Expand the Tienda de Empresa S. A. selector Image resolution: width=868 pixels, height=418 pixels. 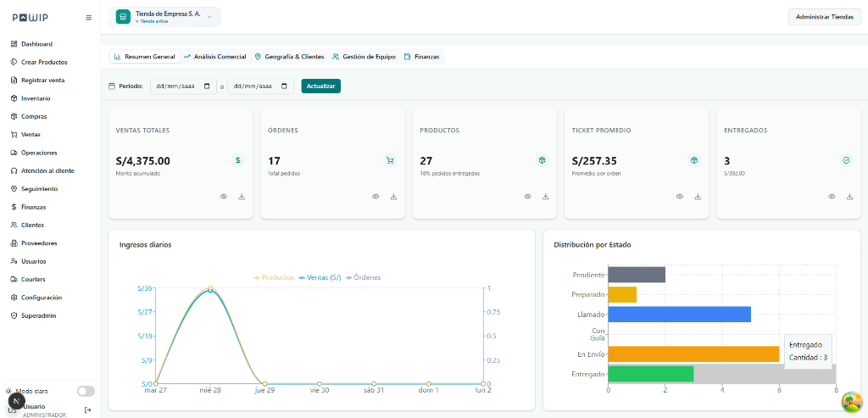click(164, 17)
